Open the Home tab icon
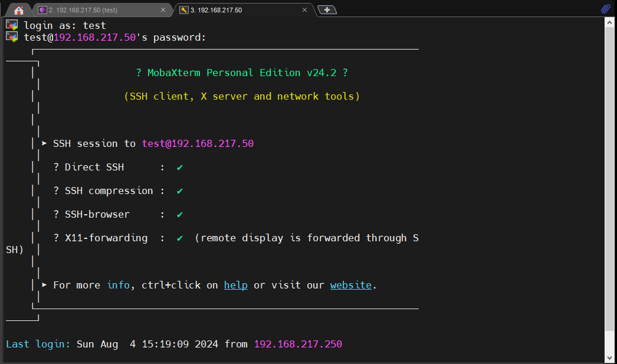The image size is (617, 364). (18, 10)
